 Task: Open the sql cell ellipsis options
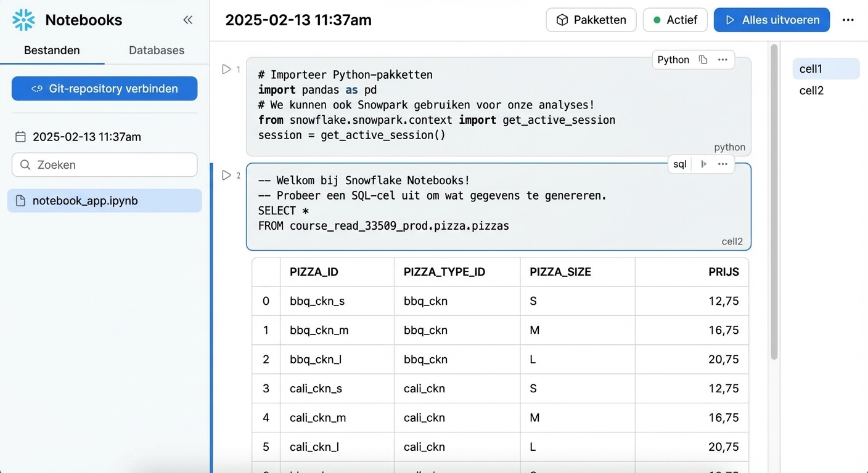[723, 164]
